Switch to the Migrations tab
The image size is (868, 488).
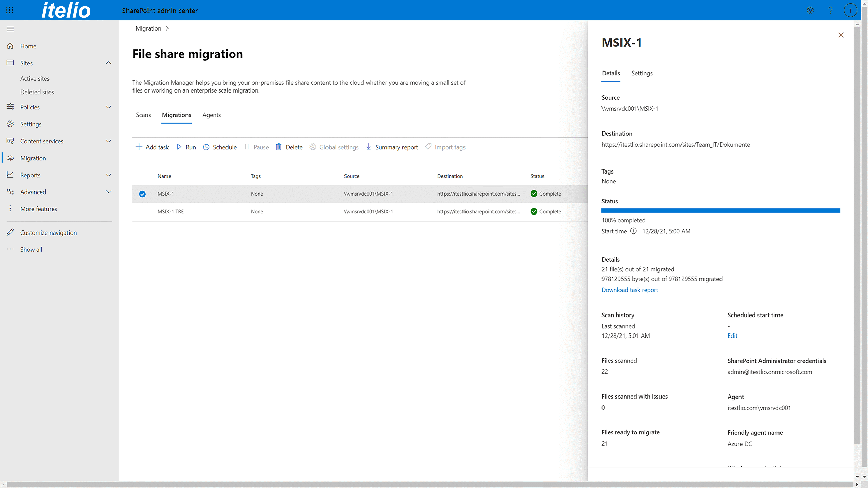(177, 115)
